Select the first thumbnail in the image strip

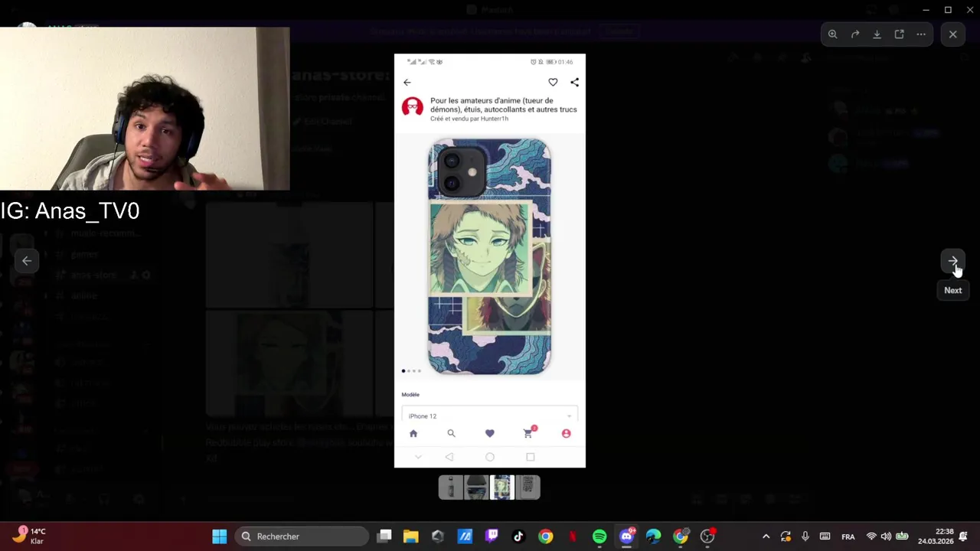[x=451, y=487]
